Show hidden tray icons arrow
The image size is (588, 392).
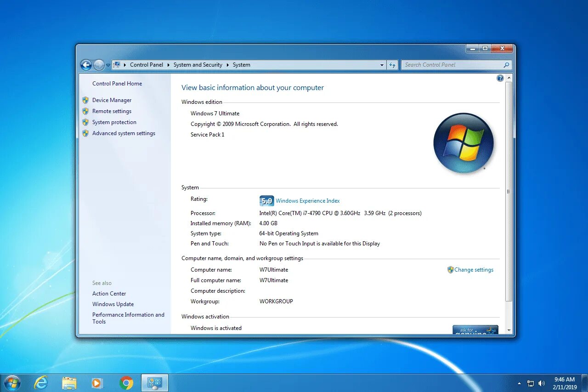(x=519, y=383)
